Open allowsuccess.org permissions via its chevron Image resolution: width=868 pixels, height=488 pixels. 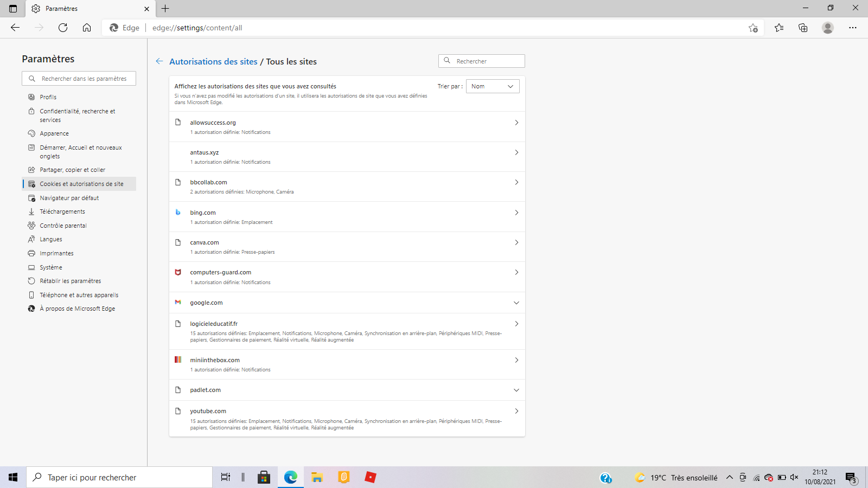pyautogui.click(x=516, y=123)
